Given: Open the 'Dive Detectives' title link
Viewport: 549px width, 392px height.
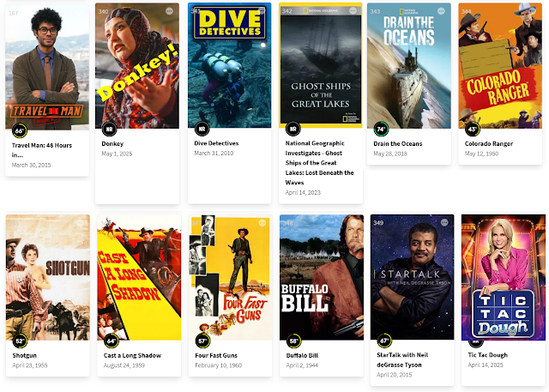Looking at the screenshot, I should [x=216, y=143].
